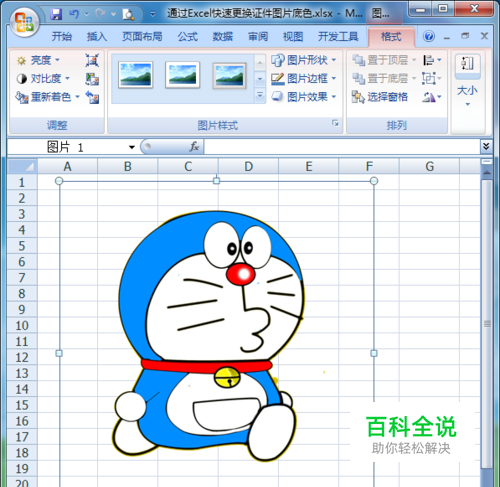
Task: Click the picture's left-middle resize handle
Action: pyautogui.click(x=59, y=353)
